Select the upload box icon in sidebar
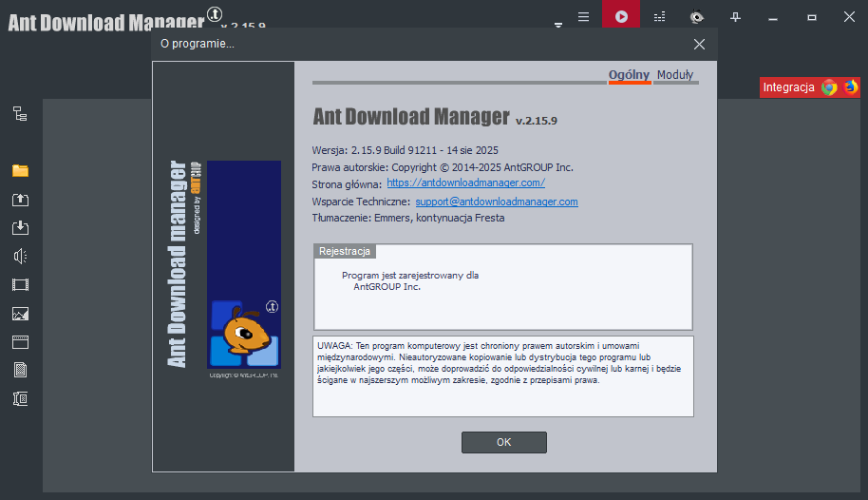The image size is (868, 500). pos(20,200)
